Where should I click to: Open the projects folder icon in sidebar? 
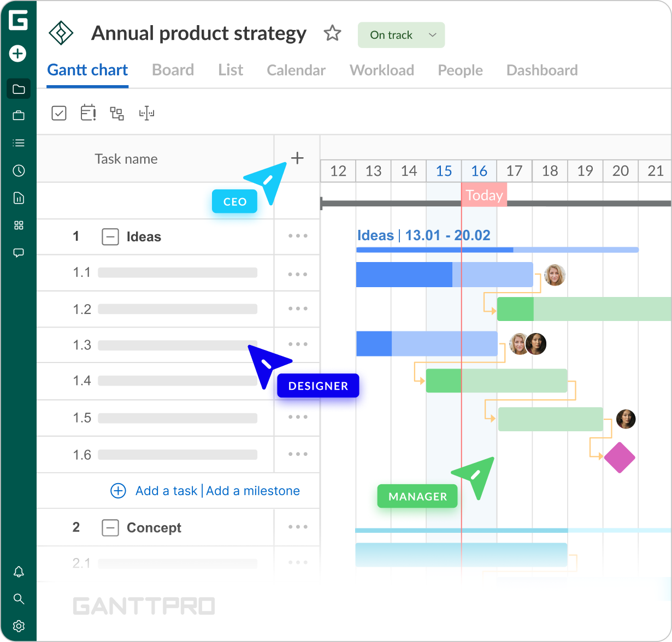(19, 89)
